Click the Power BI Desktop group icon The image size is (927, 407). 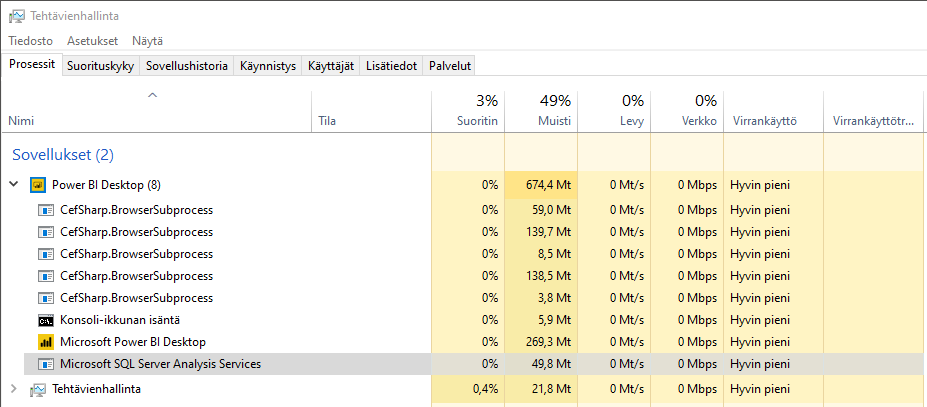pos(38,185)
